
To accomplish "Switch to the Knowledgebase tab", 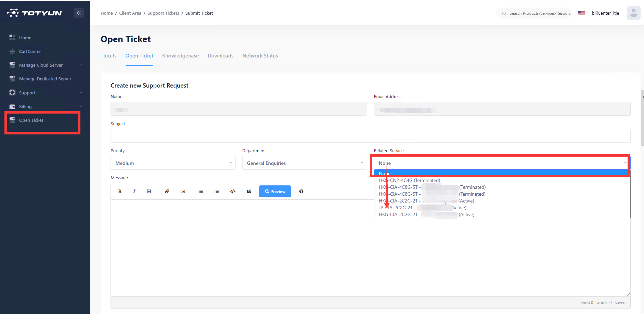I will tap(180, 56).
